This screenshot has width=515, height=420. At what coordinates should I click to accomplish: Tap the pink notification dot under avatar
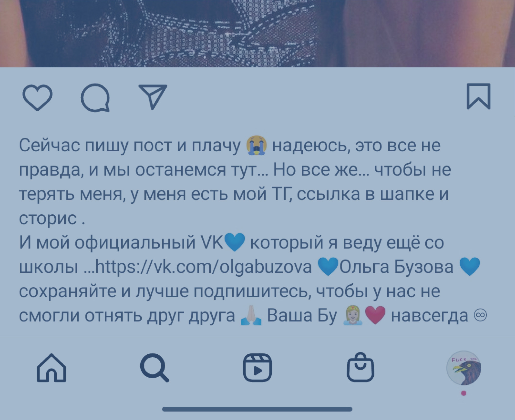[464, 393]
